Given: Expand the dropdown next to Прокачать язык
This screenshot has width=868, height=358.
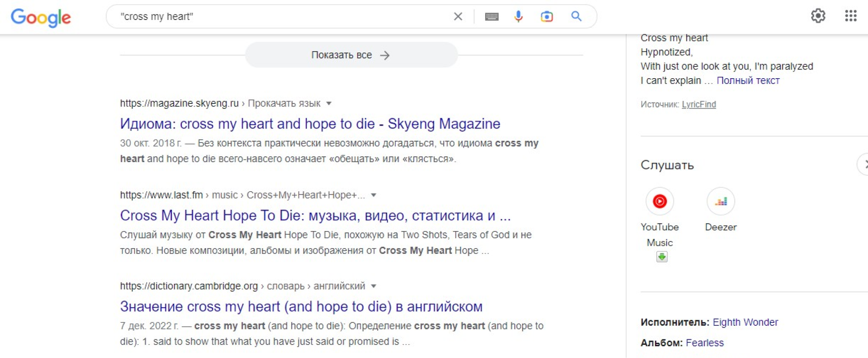Looking at the screenshot, I should click(329, 103).
